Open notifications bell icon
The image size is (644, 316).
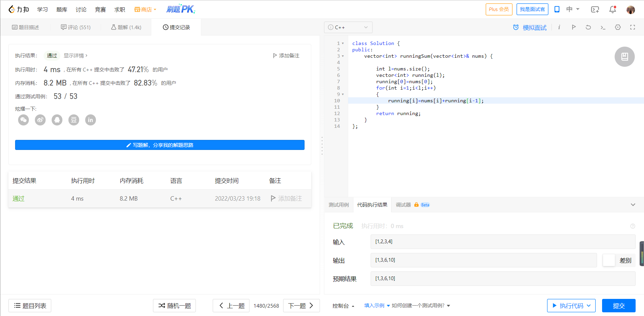coord(612,9)
